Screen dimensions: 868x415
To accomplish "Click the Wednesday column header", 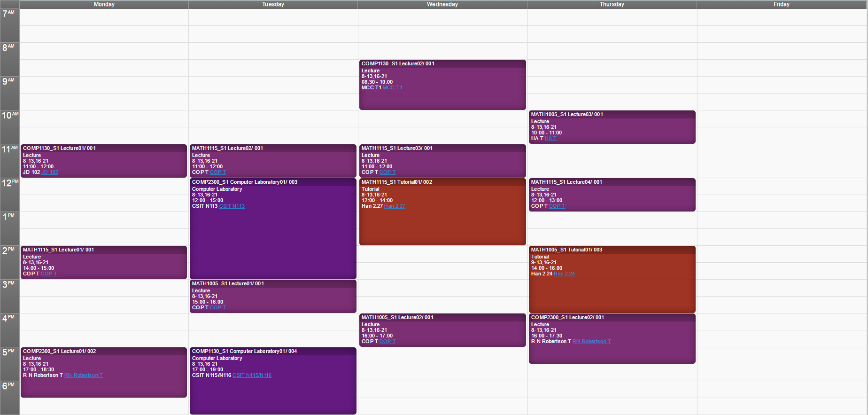I will 442,4.
